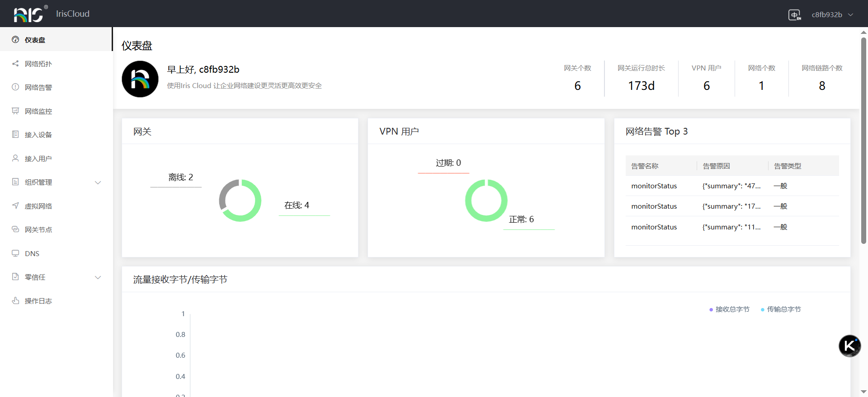
Task: Go to 网关节点 in the sidebar
Action: pyautogui.click(x=38, y=230)
